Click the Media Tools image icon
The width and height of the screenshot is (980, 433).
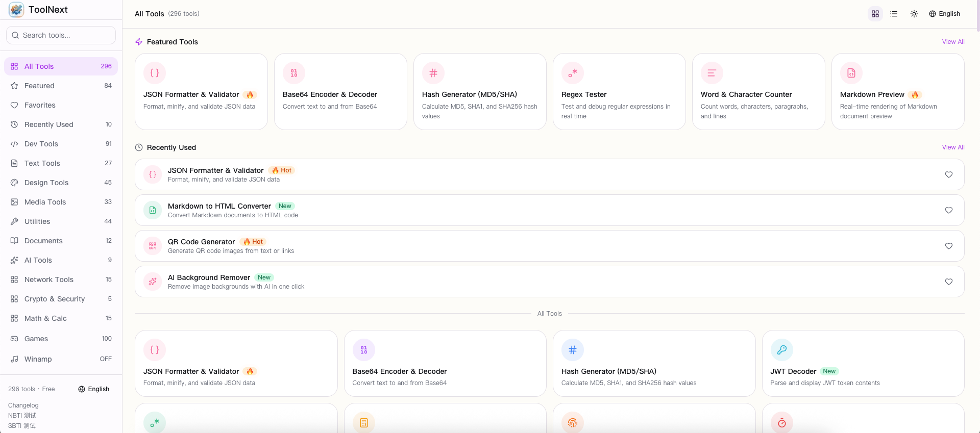(x=14, y=202)
